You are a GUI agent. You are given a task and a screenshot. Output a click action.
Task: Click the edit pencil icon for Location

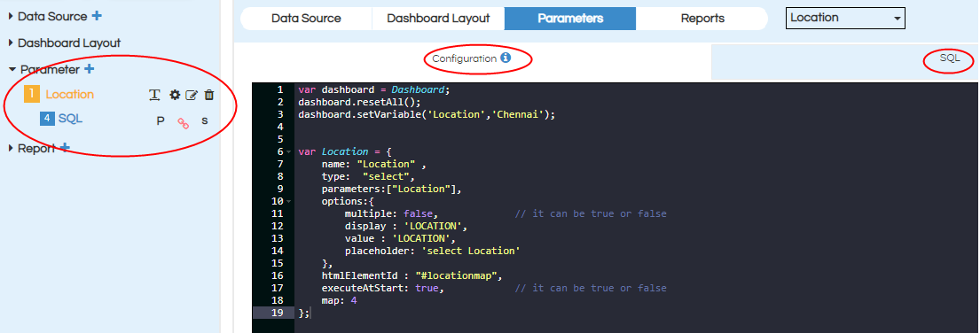click(192, 95)
